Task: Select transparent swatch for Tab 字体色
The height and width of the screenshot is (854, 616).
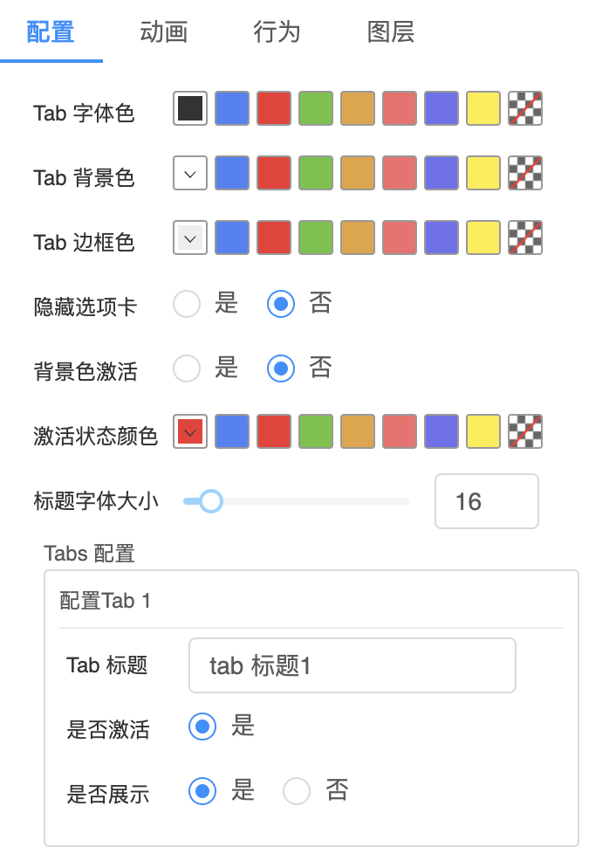Action: 525,108
